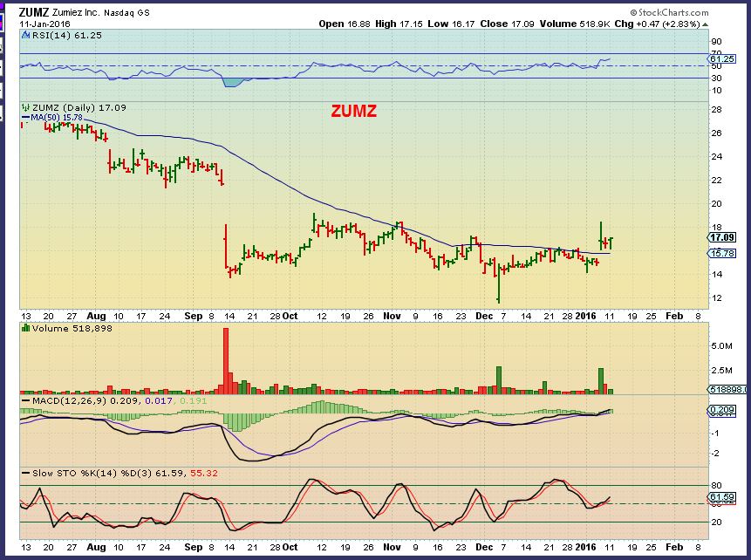Screen dimensions: 751x560
Task: Click the 22 label on price axis
Action: click(x=716, y=180)
